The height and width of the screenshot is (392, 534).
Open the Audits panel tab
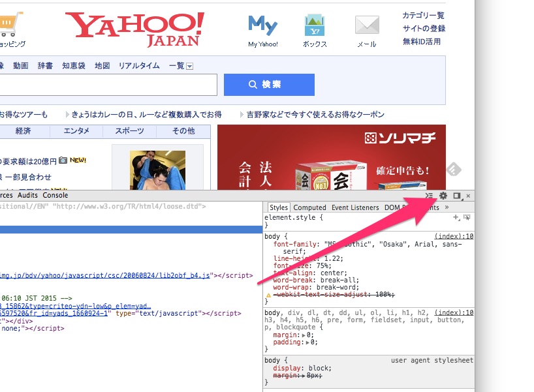click(x=27, y=195)
